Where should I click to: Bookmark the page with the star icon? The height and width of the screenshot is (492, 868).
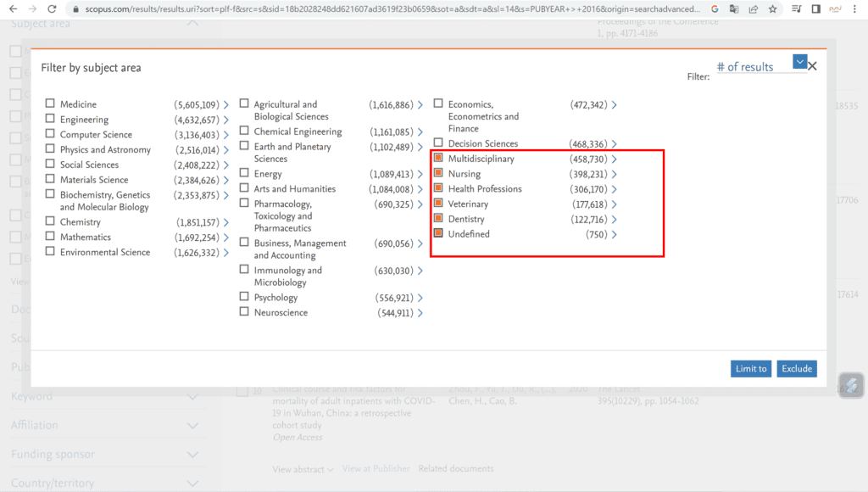772,9
